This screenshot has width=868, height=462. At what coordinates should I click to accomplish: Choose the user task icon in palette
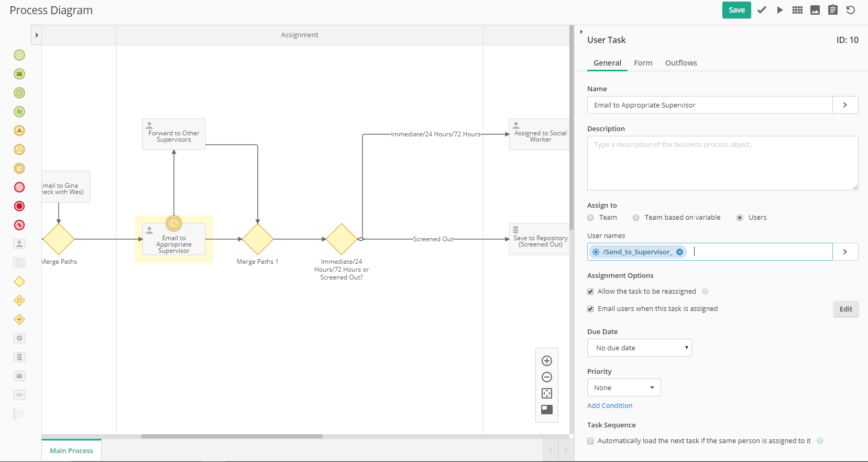point(19,244)
